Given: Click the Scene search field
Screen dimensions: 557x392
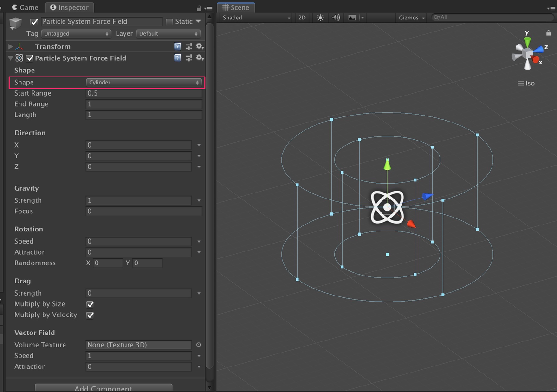Looking at the screenshot, I should [x=492, y=17].
